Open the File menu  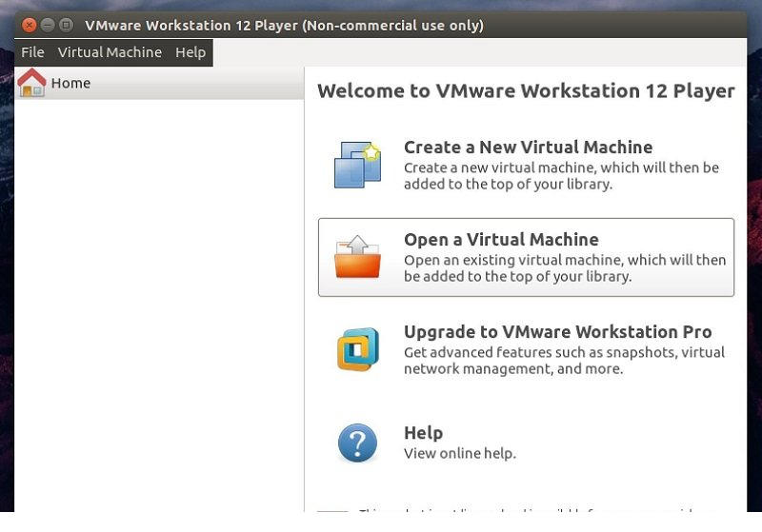[32, 52]
